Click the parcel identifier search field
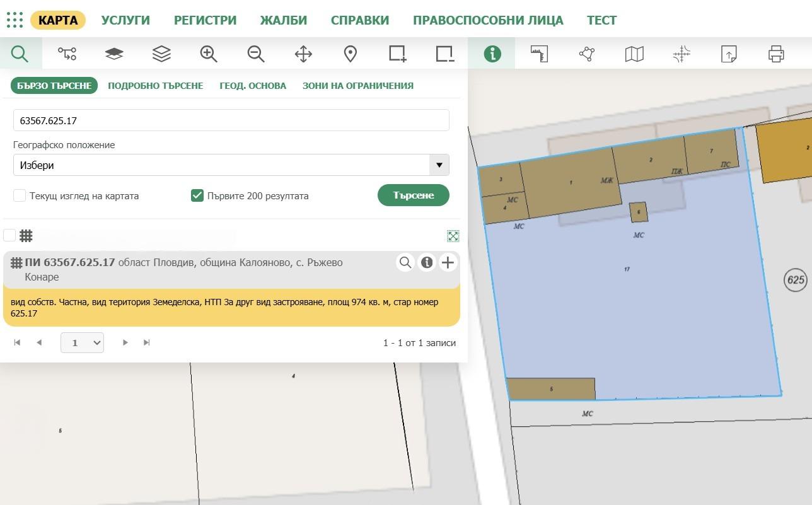Image resolution: width=812 pixels, height=505 pixels. click(x=231, y=120)
